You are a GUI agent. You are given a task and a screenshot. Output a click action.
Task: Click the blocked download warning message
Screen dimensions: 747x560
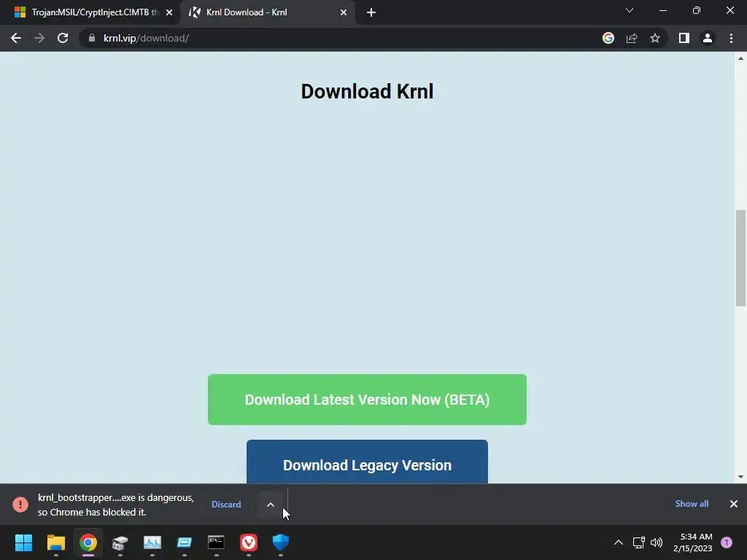tap(116, 505)
